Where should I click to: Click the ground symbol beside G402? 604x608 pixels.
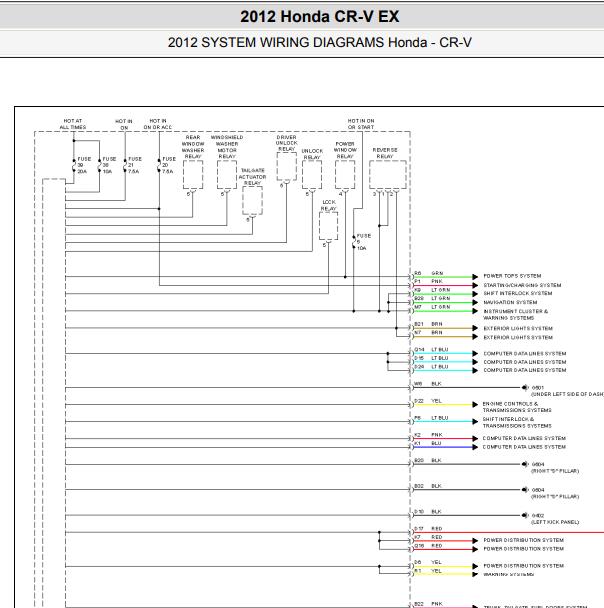525,515
